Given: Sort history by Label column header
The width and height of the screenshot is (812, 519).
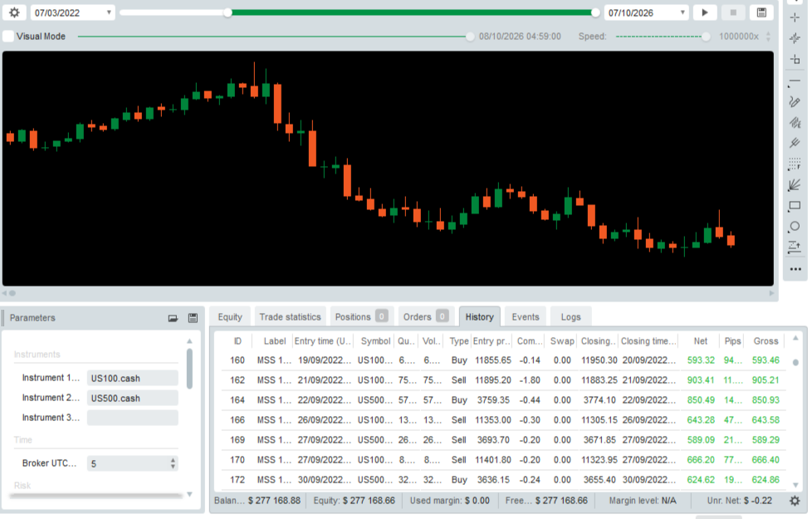Looking at the screenshot, I should pyautogui.click(x=275, y=340).
